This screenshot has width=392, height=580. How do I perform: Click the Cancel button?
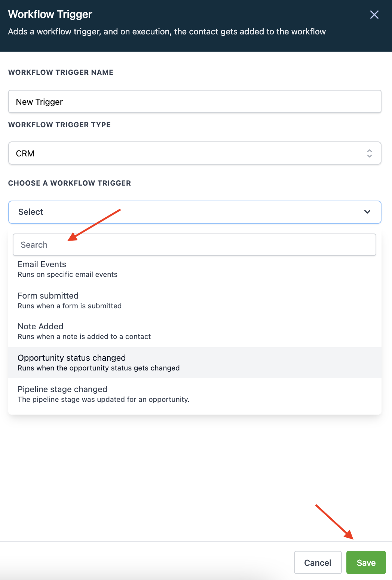click(318, 562)
